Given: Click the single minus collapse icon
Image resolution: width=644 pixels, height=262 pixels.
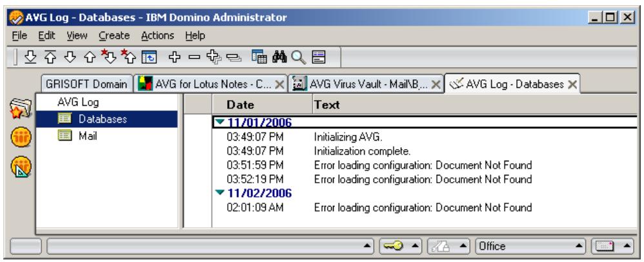Looking at the screenshot, I should point(194,57).
